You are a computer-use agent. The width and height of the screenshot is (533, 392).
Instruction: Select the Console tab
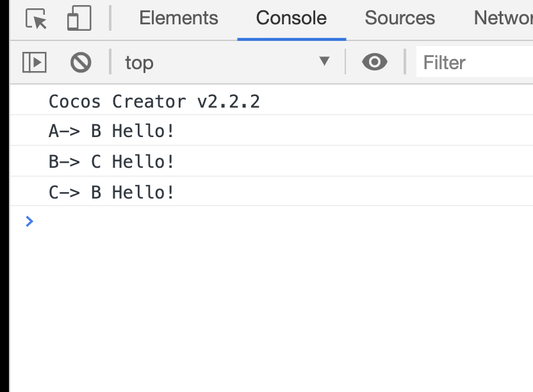(291, 18)
